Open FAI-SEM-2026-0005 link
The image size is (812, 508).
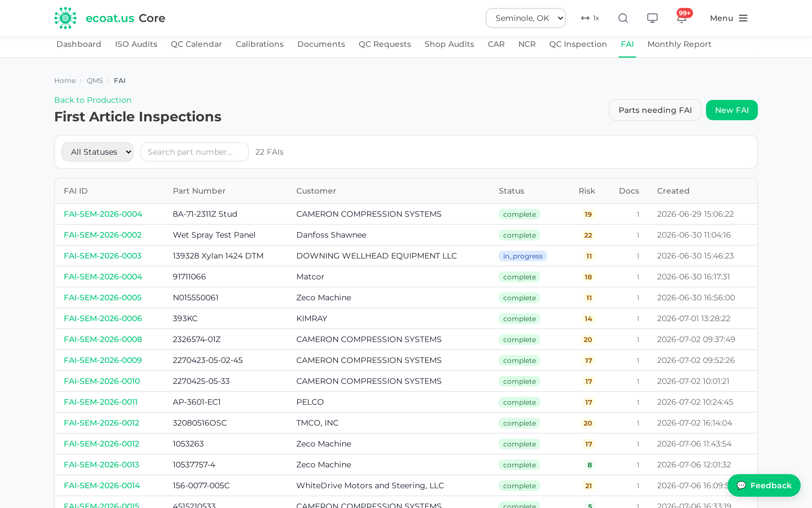pyautogui.click(x=103, y=297)
